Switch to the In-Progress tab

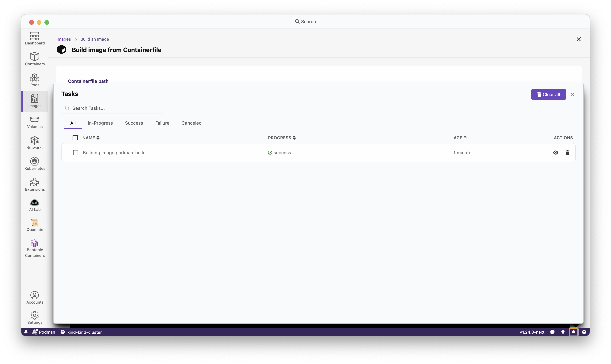point(100,123)
